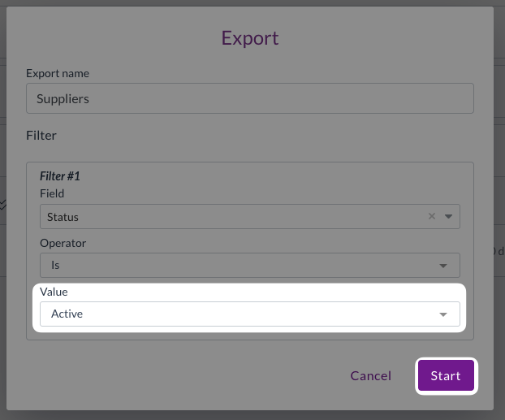Click the checkmark icon behind the dialog's left edge
This screenshot has width=505, height=420.
3,206
